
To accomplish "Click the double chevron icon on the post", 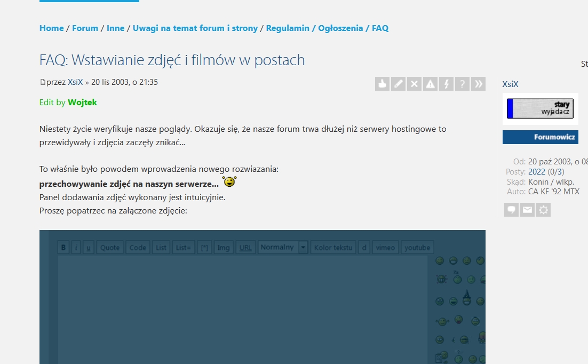I will click(x=478, y=84).
